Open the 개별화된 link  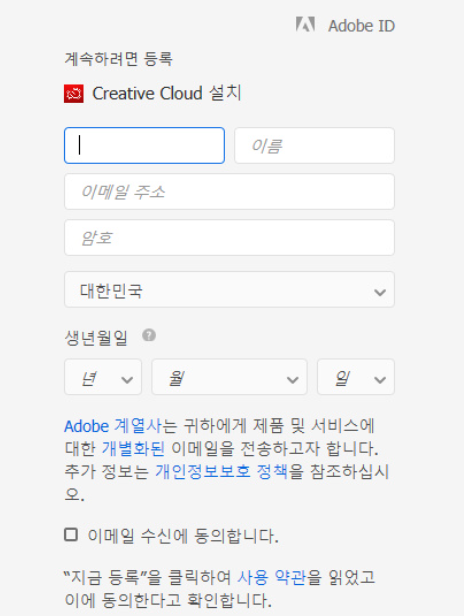click(133, 449)
